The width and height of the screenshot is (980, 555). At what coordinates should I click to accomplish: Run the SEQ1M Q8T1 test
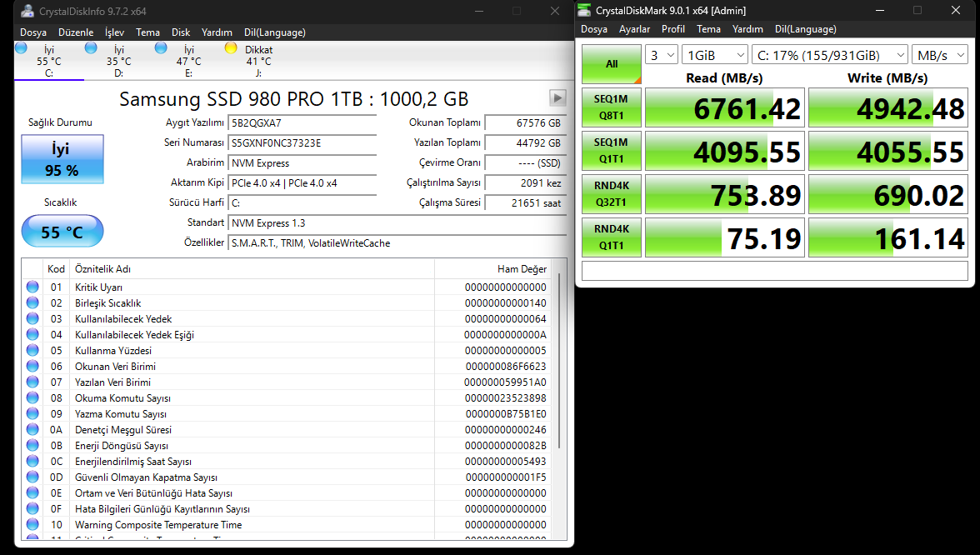point(612,107)
